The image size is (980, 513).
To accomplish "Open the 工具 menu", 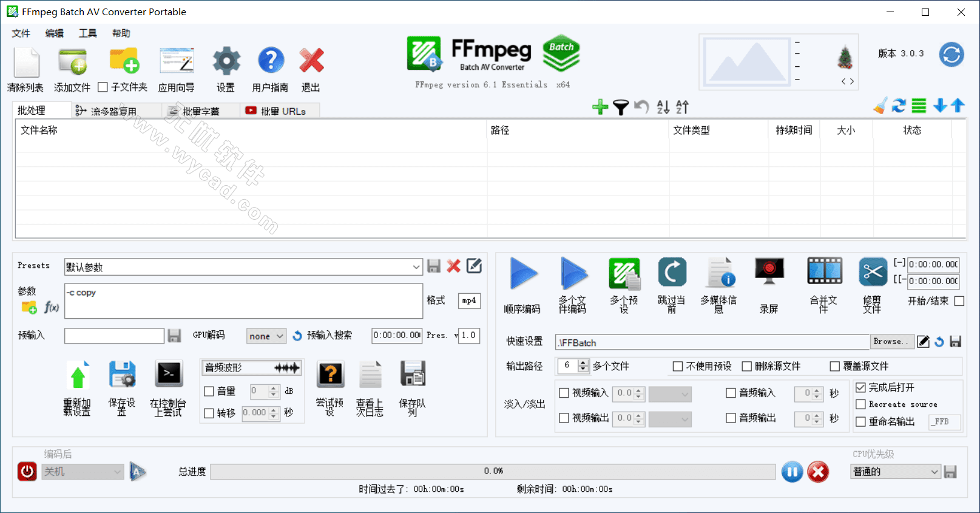I will pos(87,33).
